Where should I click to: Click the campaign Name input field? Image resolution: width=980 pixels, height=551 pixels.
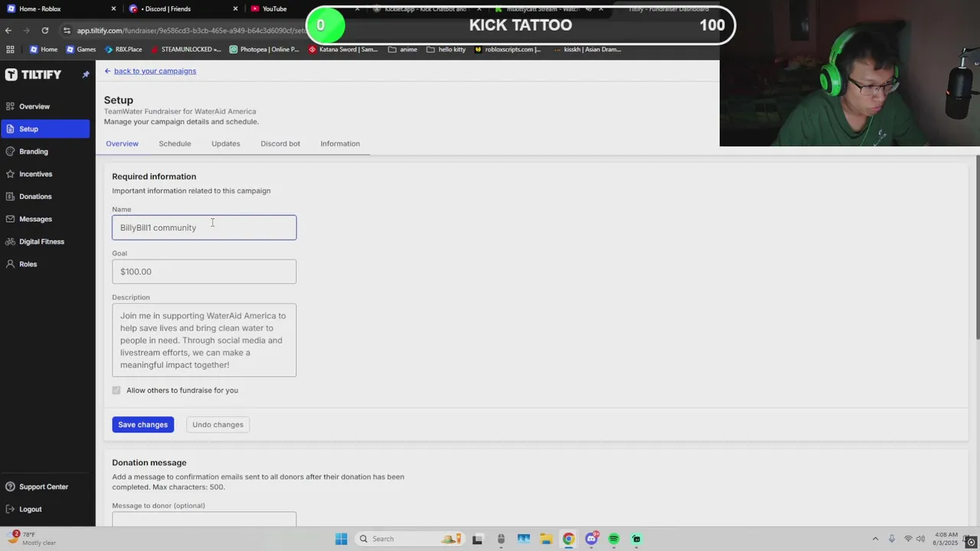point(204,227)
